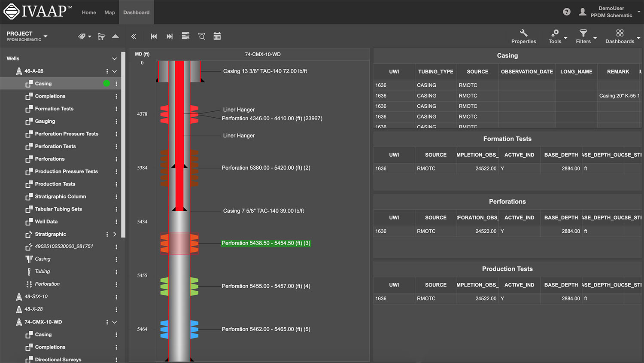Collapse the Wells section chevron
This screenshot has width=644, height=363.
tap(115, 58)
